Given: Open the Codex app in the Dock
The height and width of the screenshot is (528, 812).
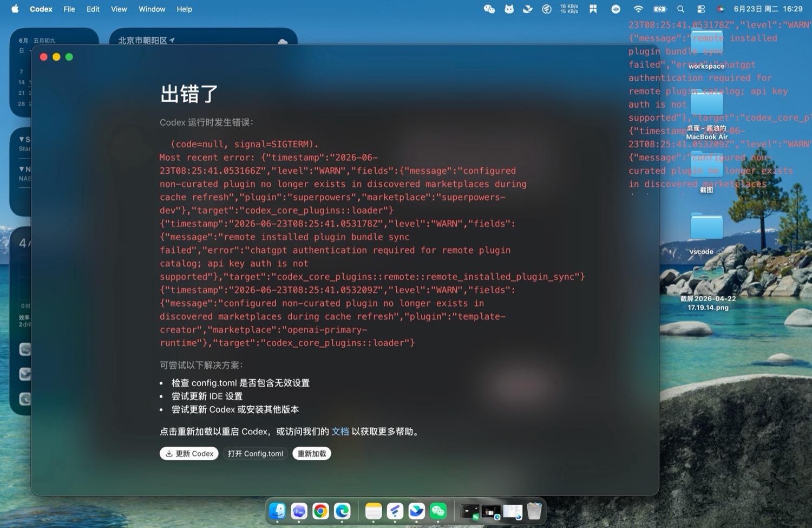Looking at the screenshot, I should 299,511.
